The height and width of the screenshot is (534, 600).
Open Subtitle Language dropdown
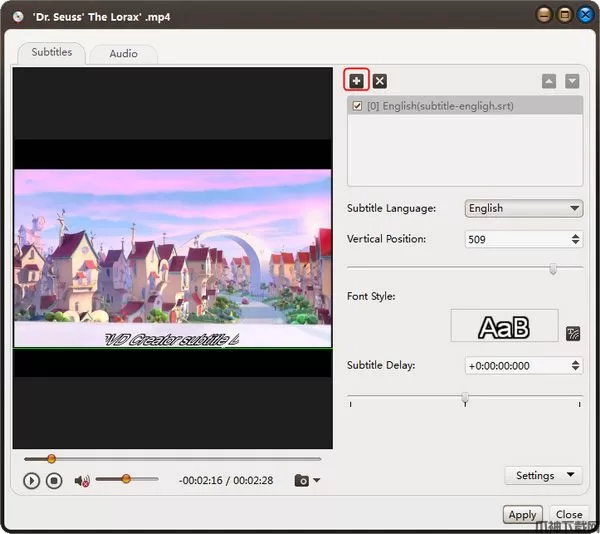pos(524,208)
